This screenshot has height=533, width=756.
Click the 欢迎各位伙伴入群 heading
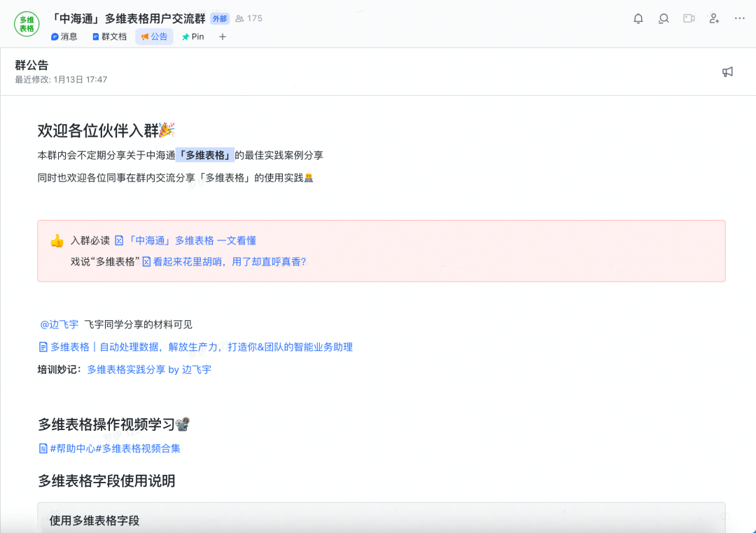pos(106,130)
